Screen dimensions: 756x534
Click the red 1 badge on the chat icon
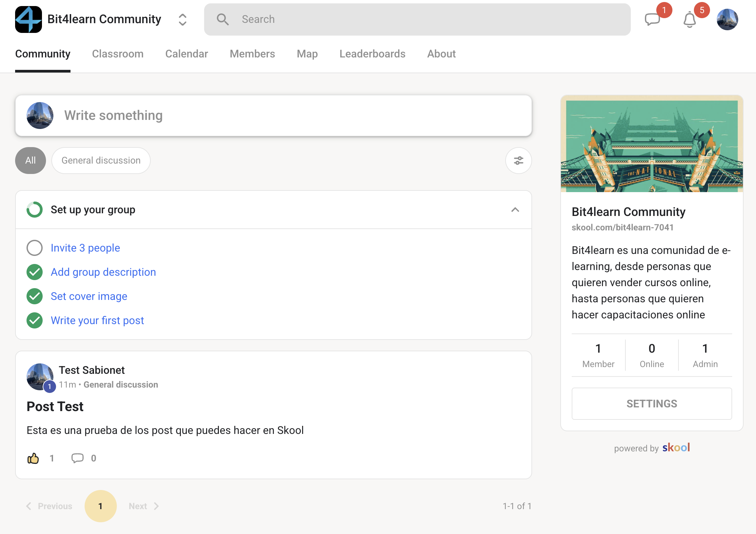click(x=664, y=10)
